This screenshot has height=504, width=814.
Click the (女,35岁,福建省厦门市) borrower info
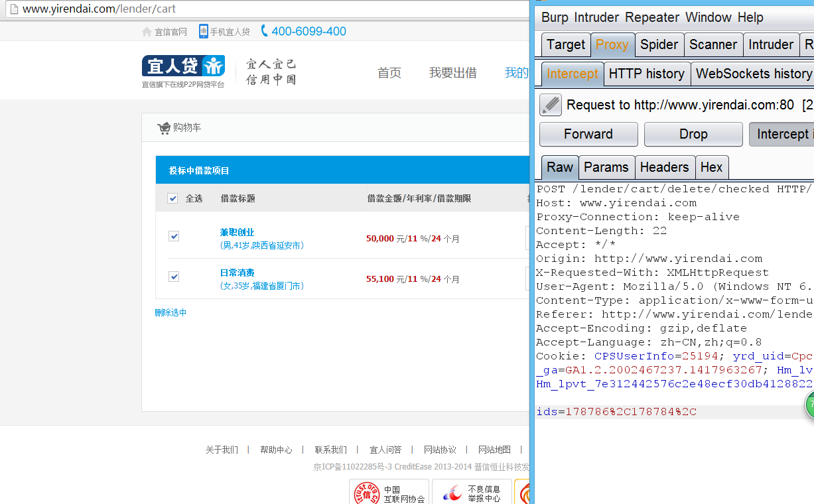click(261, 286)
